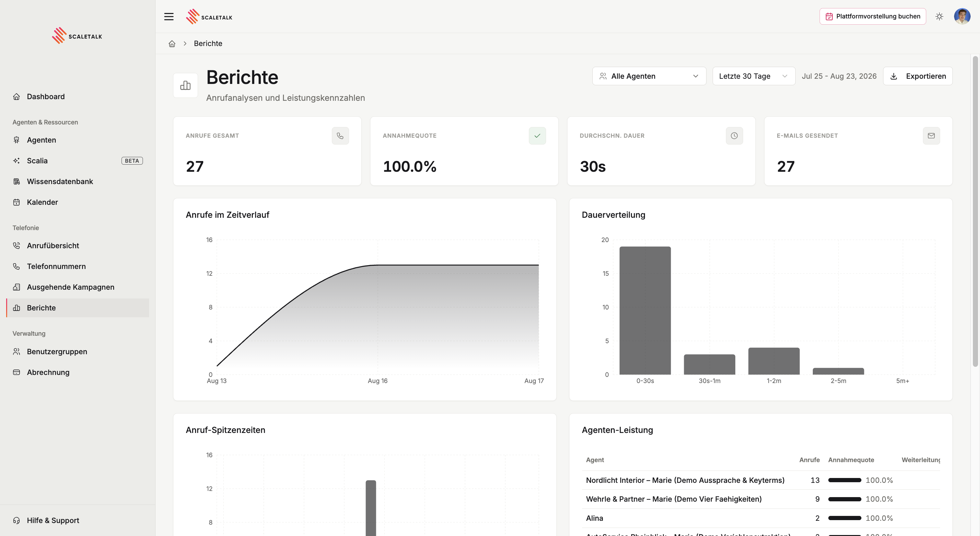
Task: Select Anrufübersicht in the sidebar
Action: tap(77, 246)
